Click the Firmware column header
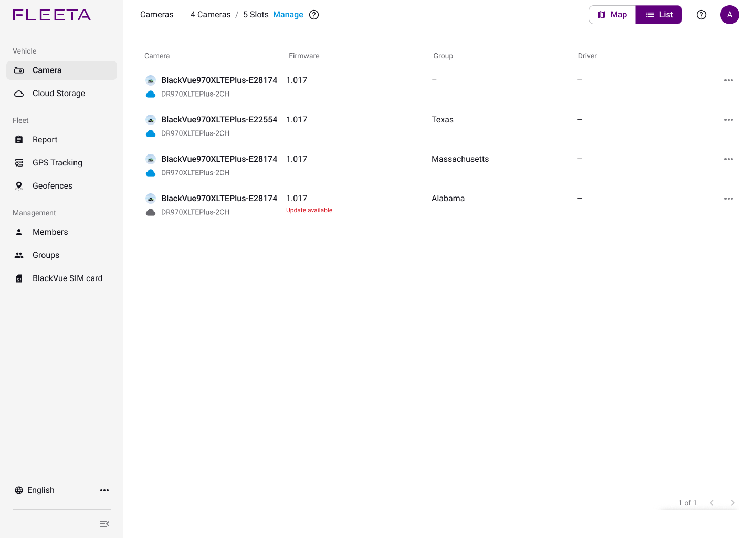 click(304, 56)
